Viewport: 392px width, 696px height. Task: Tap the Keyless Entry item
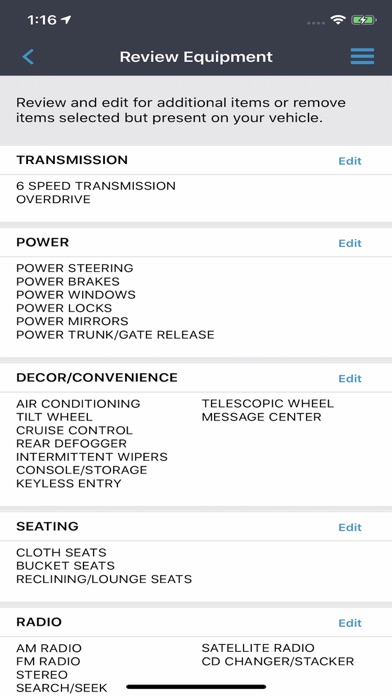click(69, 483)
